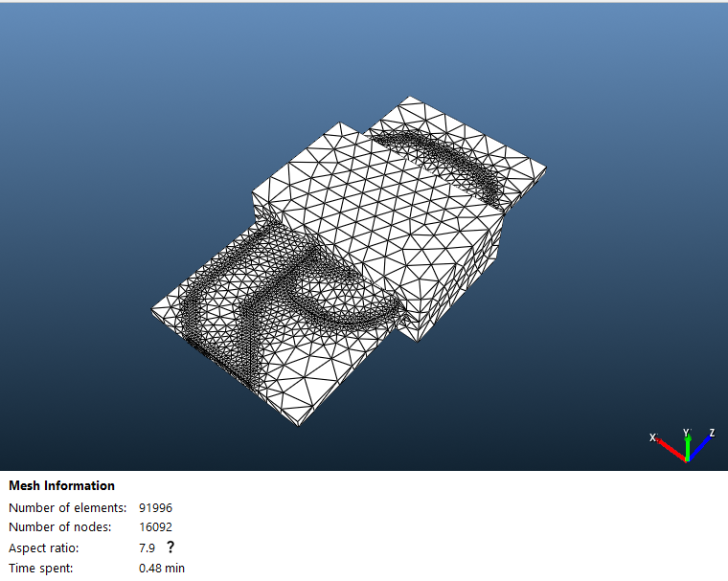Select the 'Time spent:' label
This screenshot has width=728, height=581.
41,568
